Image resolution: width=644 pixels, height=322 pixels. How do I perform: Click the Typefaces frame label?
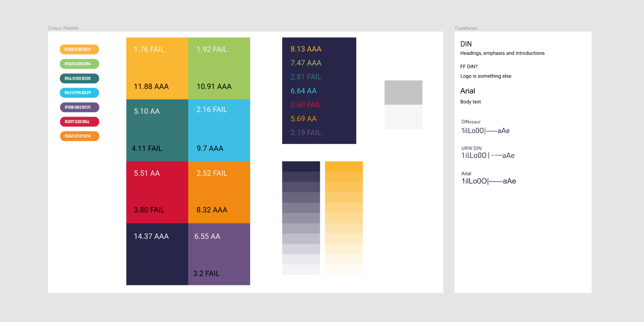click(x=466, y=28)
